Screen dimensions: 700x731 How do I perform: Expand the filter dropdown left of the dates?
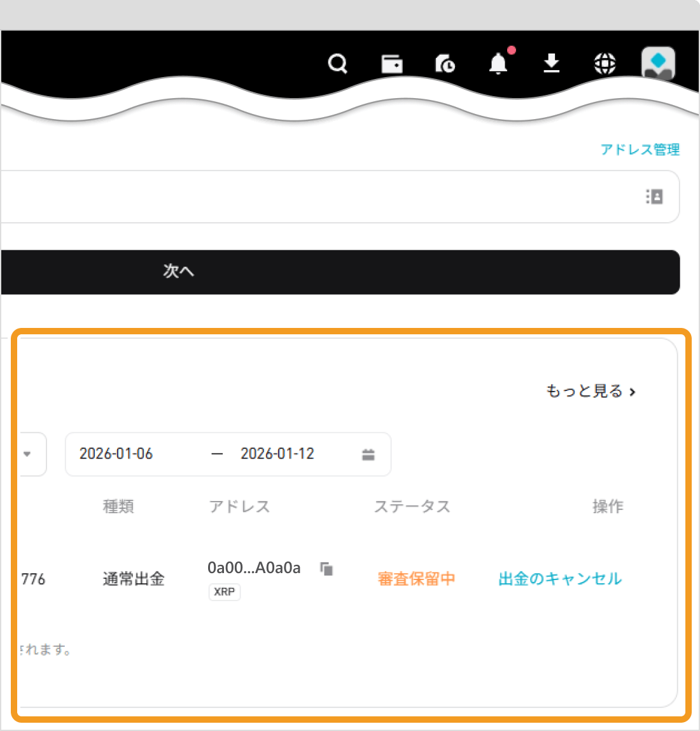(x=27, y=454)
